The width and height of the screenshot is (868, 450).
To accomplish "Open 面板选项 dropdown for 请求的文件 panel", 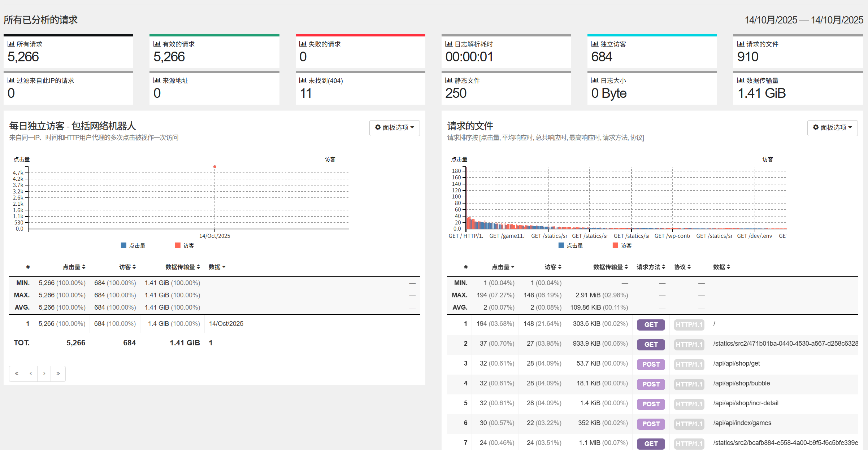I will 832,128.
